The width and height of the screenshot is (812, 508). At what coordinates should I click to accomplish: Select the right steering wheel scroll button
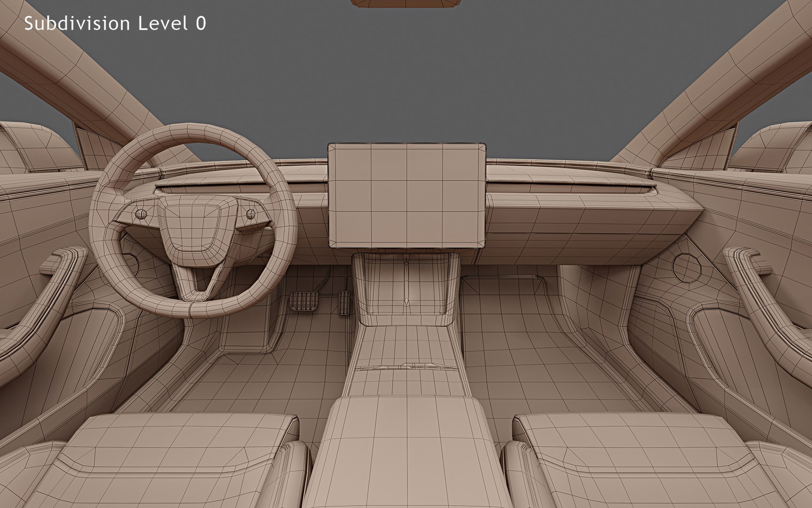pos(251,214)
